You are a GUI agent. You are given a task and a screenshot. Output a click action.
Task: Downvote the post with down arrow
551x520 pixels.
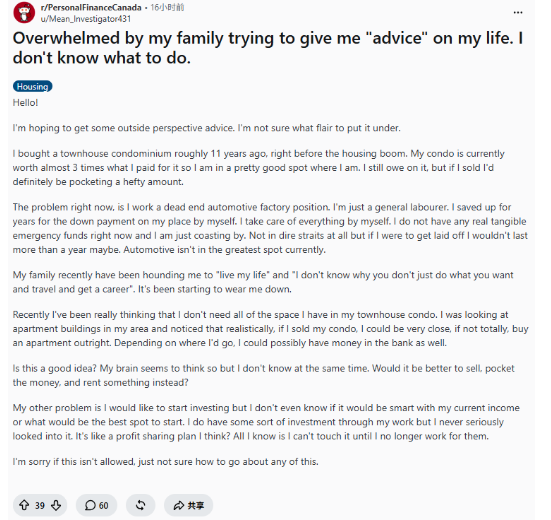[x=56, y=505]
